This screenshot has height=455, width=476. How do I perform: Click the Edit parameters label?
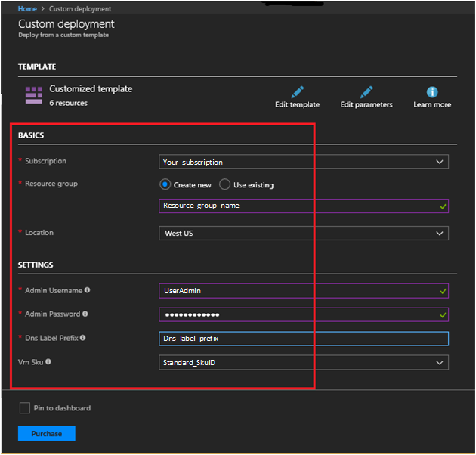click(366, 104)
